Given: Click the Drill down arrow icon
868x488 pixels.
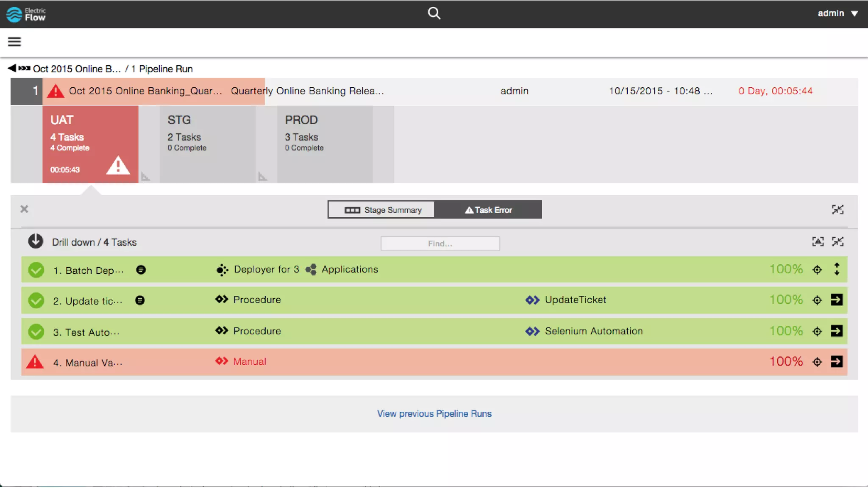Looking at the screenshot, I should [x=36, y=241].
